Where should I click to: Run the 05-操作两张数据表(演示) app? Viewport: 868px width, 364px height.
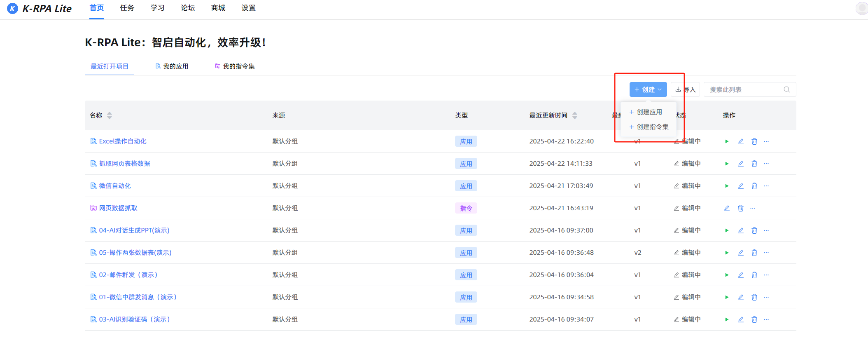[727, 253]
